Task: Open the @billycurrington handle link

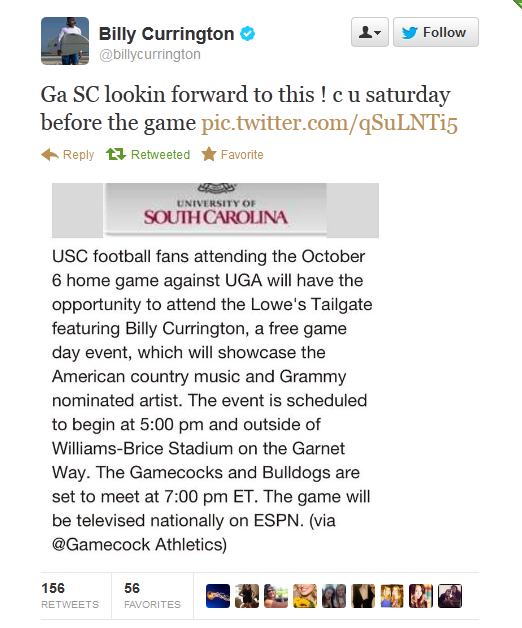Action: tap(150, 54)
